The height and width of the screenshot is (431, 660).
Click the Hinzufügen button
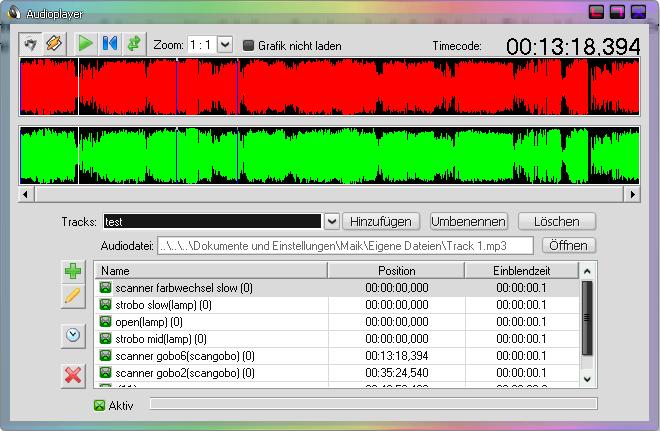(383, 221)
